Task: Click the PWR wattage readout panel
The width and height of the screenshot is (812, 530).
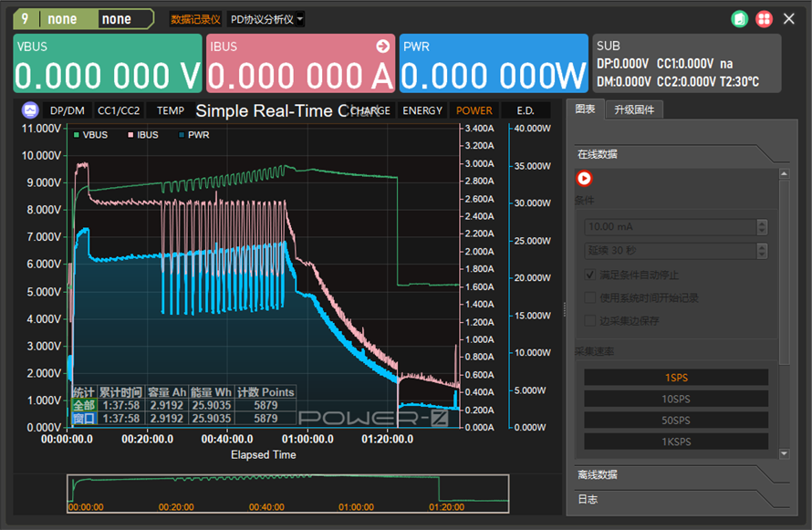Action: click(x=494, y=63)
